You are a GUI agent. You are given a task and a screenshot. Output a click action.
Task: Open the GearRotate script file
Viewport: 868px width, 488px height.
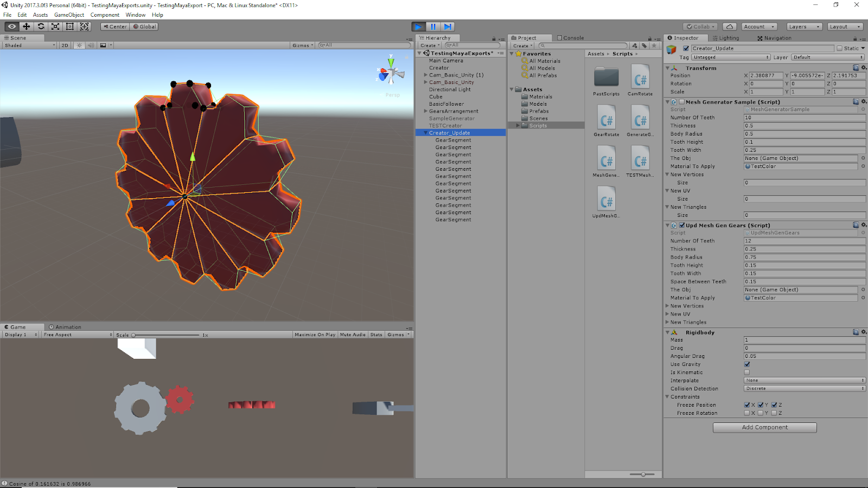606,120
